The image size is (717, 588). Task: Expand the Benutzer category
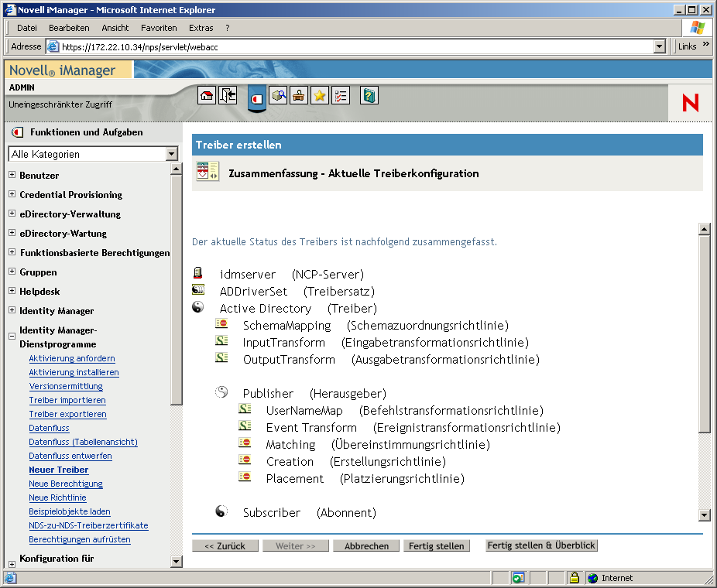coord(11,175)
